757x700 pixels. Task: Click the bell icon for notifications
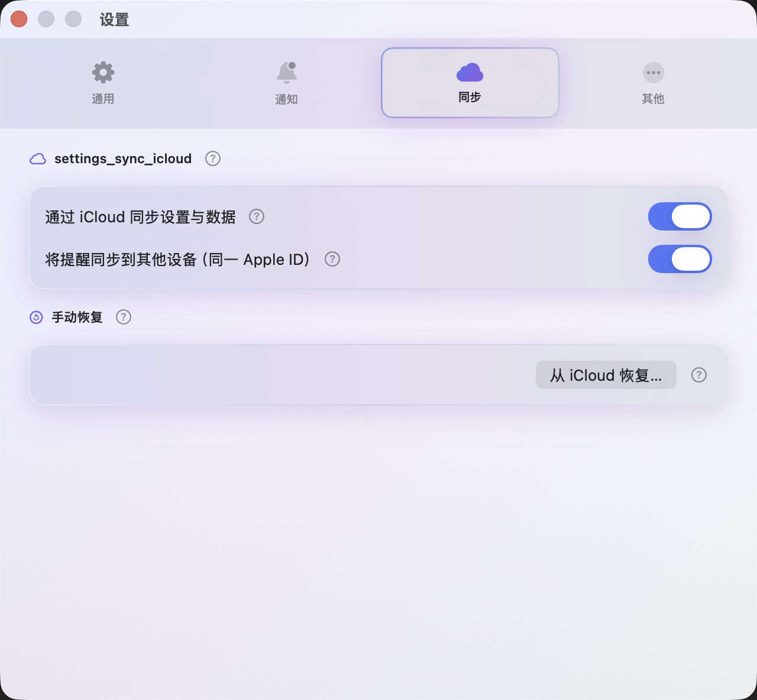click(287, 72)
